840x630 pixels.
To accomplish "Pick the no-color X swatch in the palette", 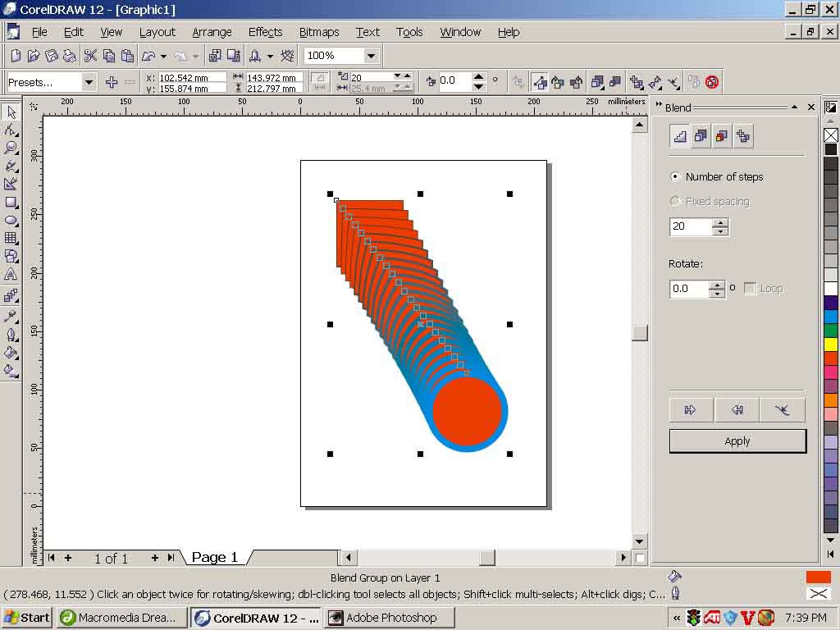I will [x=831, y=135].
